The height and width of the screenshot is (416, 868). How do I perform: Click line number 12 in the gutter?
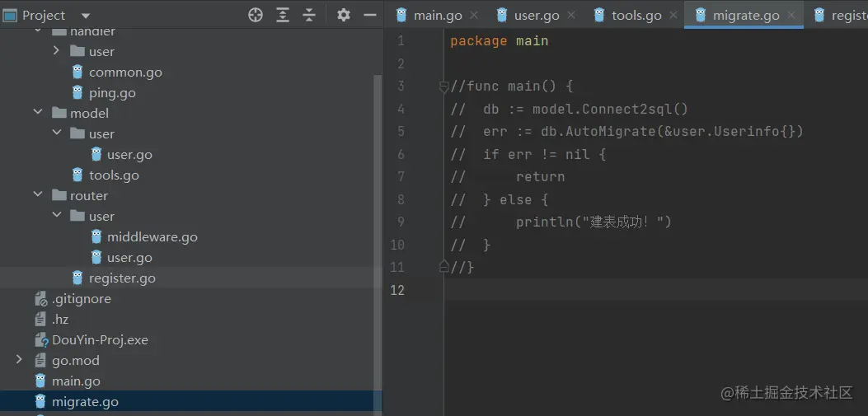click(397, 290)
